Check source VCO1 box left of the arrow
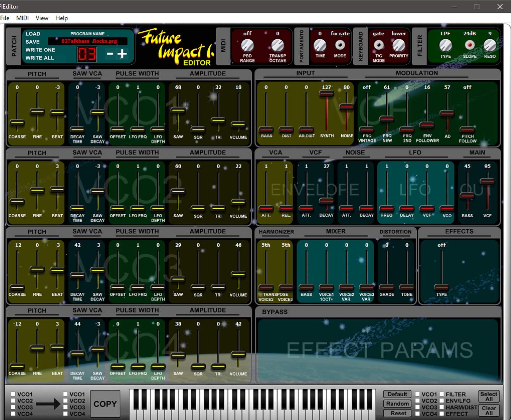The width and height of the screenshot is (511, 420). pyautogui.click(x=13, y=394)
